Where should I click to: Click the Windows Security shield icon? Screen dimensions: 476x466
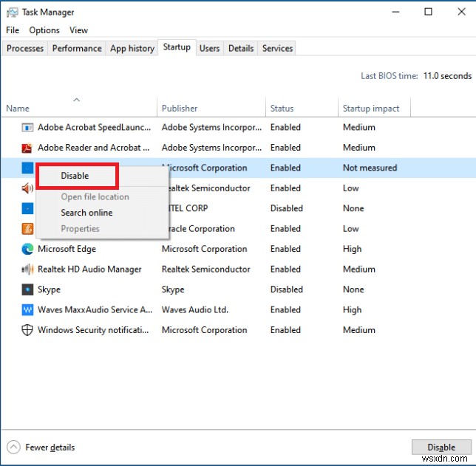pyautogui.click(x=27, y=330)
